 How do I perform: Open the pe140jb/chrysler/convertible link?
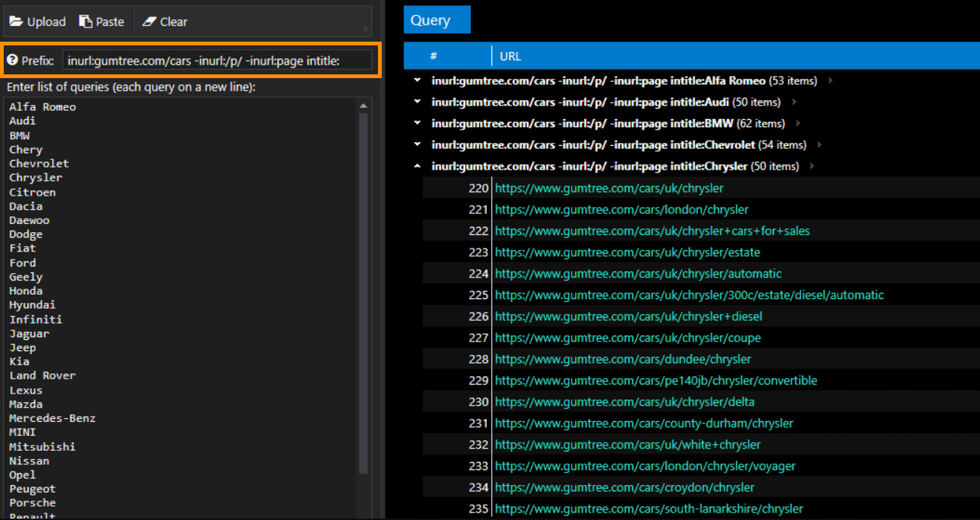pos(656,380)
